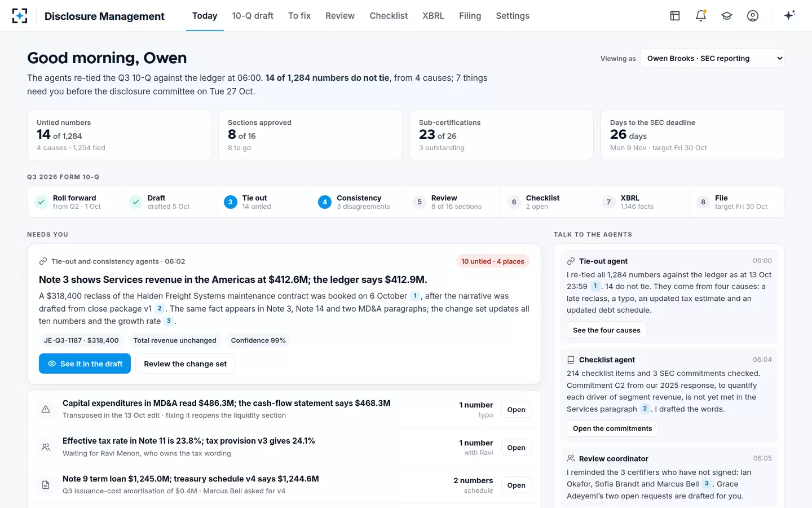This screenshot has height=508, width=812.
Task: Open the Capital expenditures mismatch row
Action: [x=284, y=409]
